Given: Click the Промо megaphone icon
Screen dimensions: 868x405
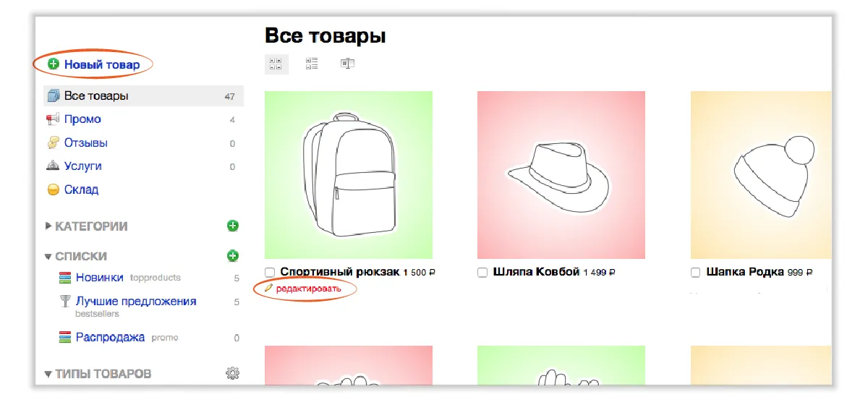Looking at the screenshot, I should tap(53, 119).
